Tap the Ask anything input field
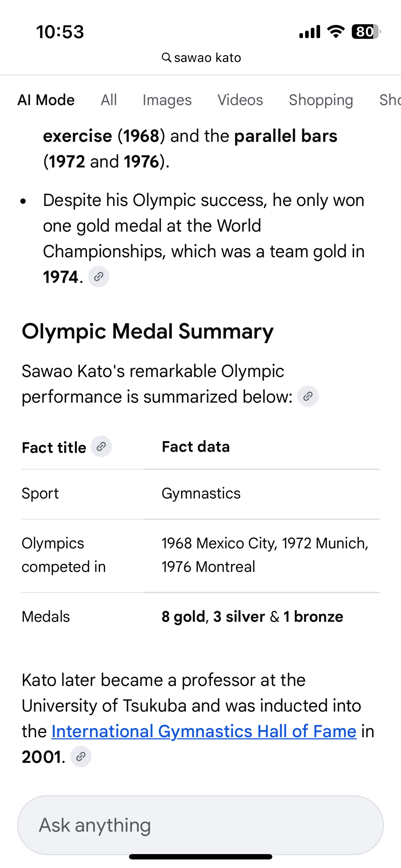The width and height of the screenshot is (401, 868). coord(200,825)
